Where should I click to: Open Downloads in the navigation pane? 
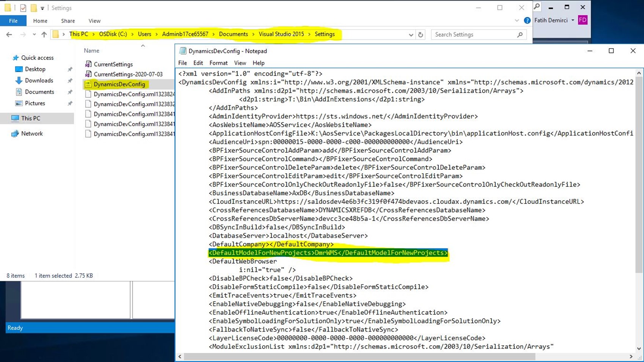pyautogui.click(x=39, y=80)
